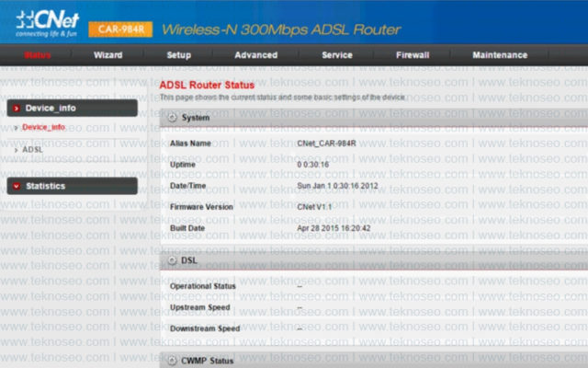Go to the Service tab
The image size is (588, 368).
[337, 55]
